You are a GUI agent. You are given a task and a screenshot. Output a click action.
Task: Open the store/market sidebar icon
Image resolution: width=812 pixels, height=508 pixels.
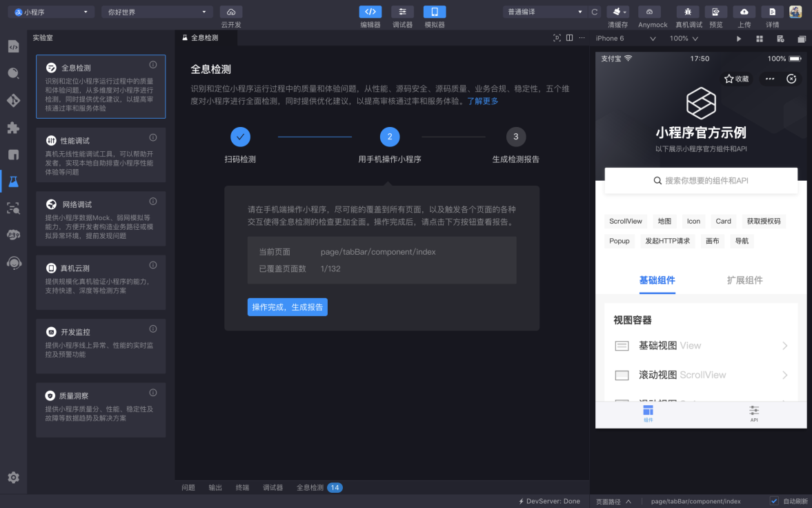(x=14, y=155)
